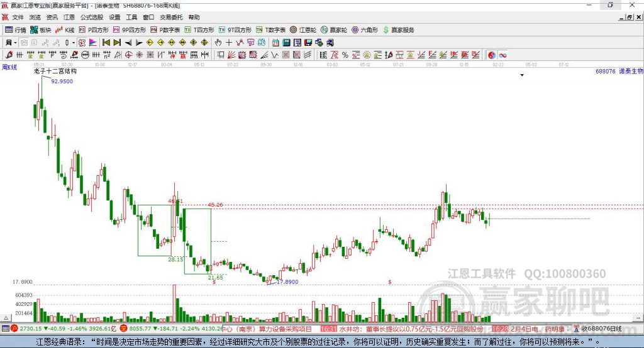This screenshot has height=348, width=644.
Task: Open the 交易委托 menu
Action: click(171, 17)
